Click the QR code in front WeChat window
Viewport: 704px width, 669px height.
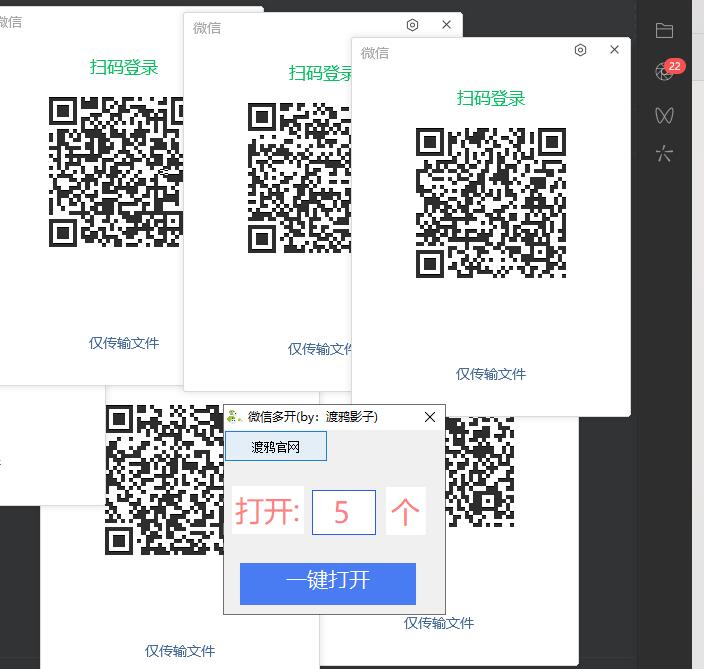click(x=491, y=203)
